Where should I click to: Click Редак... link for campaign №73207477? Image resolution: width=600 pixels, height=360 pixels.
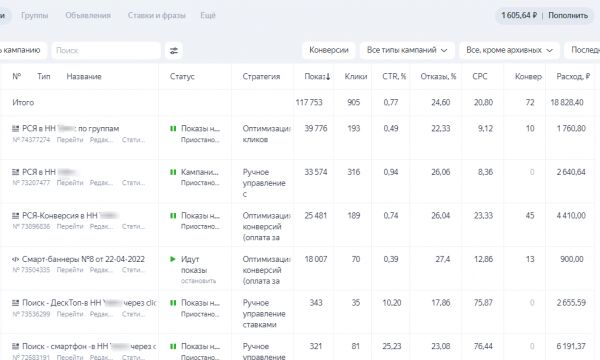click(102, 183)
